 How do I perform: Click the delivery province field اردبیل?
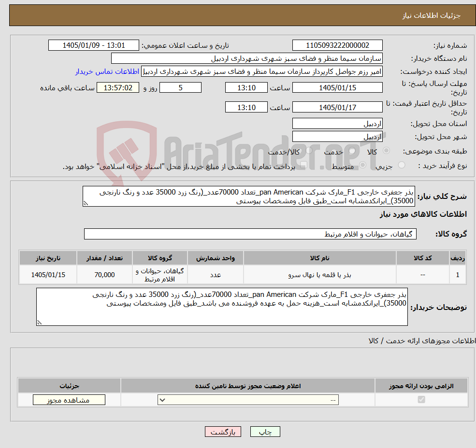337,124
